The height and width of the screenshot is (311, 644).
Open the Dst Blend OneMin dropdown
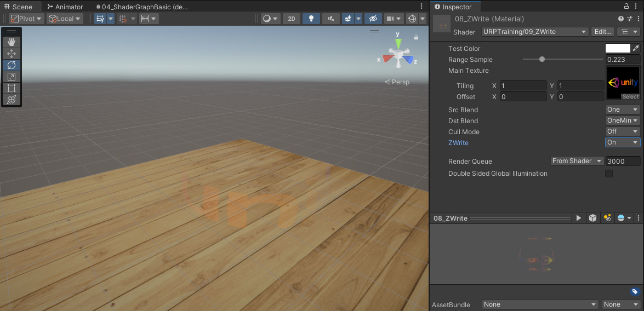pyautogui.click(x=623, y=120)
